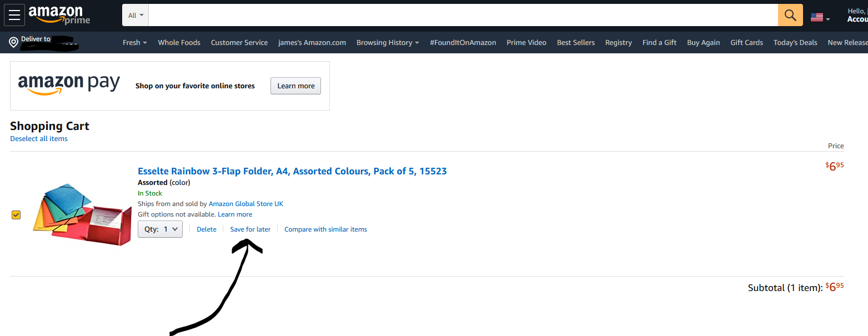Go to Whole Foods in navigation
The image size is (868, 336).
click(x=179, y=43)
